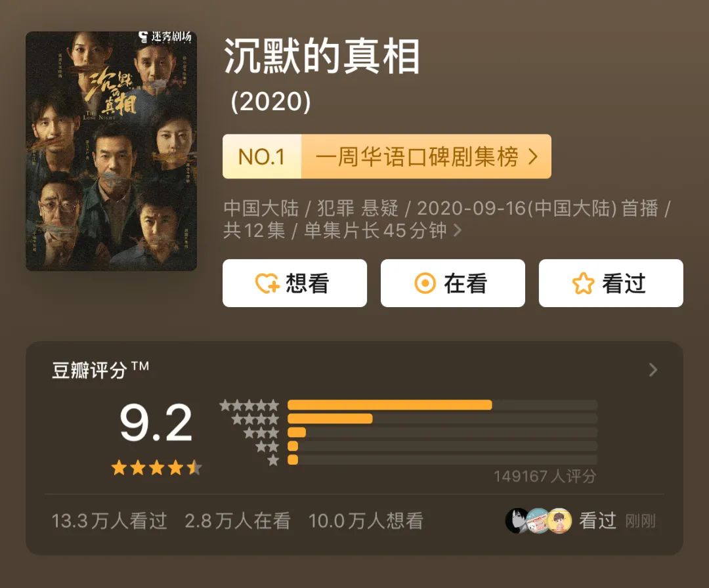Viewport: 709px width, 588px height.
Task: Mark the show as 在看
Action: coord(453,283)
